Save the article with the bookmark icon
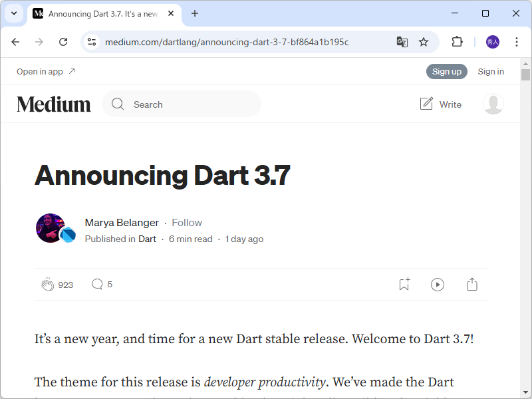Screen dimensions: 532x399 coord(404,284)
